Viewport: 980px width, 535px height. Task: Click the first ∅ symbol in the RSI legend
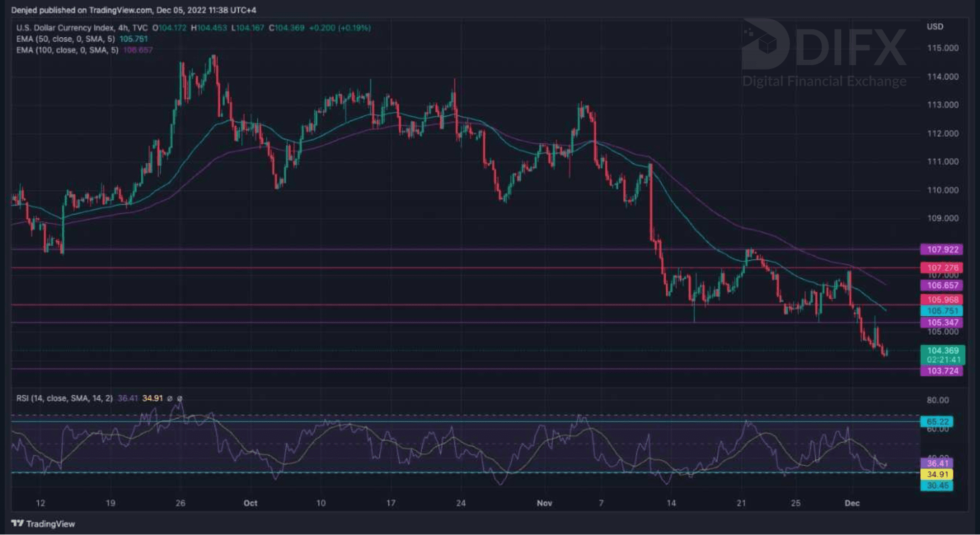(x=170, y=399)
